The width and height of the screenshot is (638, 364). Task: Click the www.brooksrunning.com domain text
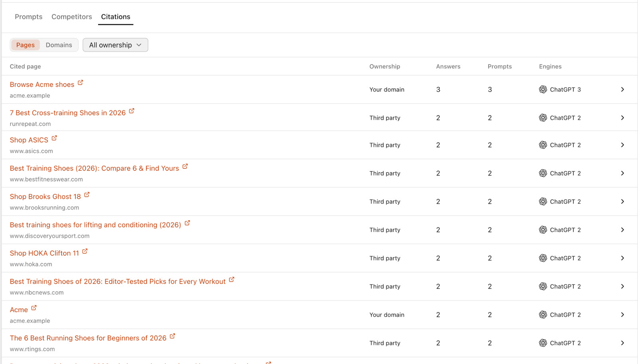tap(44, 207)
